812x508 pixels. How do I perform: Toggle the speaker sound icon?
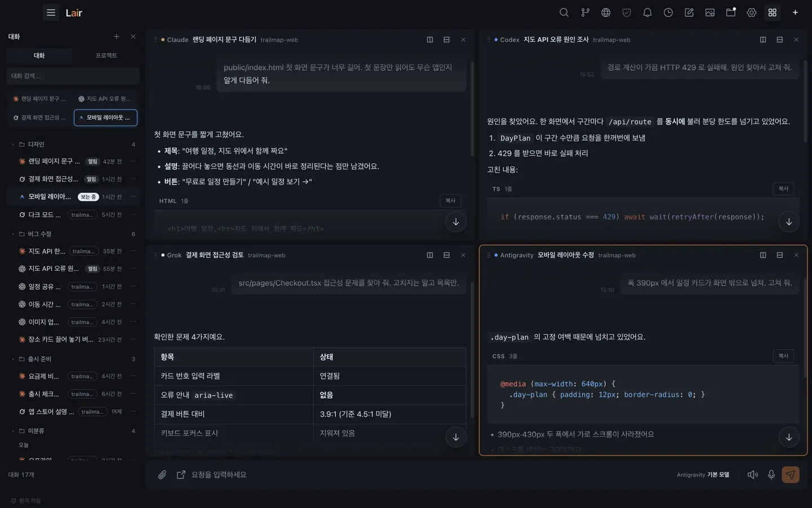(752, 475)
